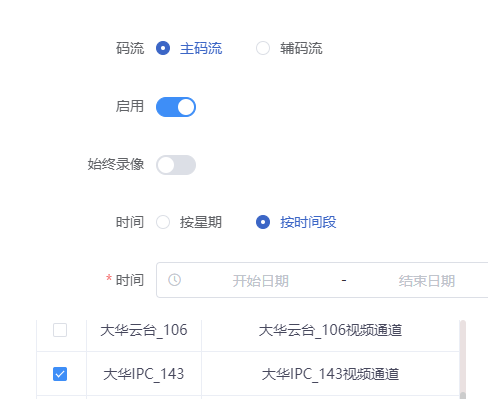The width and height of the screenshot is (488, 399).
Task: Open the 结束日期 date field
Action: [x=427, y=281]
